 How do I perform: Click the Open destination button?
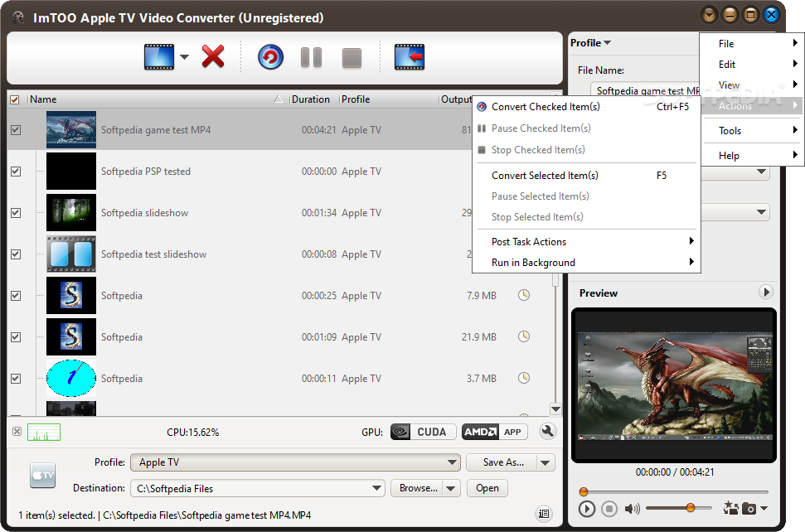click(x=487, y=488)
